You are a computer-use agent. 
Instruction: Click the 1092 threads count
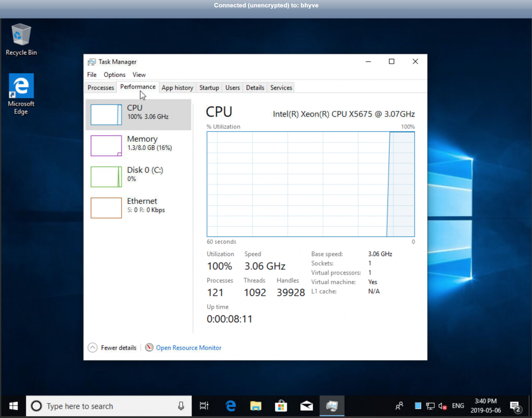(x=255, y=293)
